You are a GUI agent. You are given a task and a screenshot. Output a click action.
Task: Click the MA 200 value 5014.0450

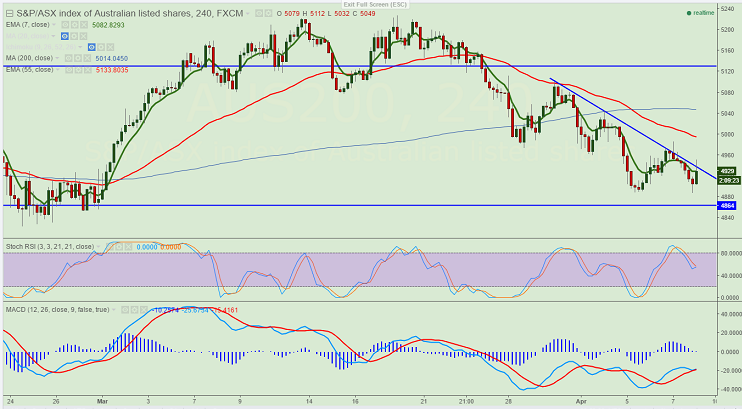pos(112,58)
